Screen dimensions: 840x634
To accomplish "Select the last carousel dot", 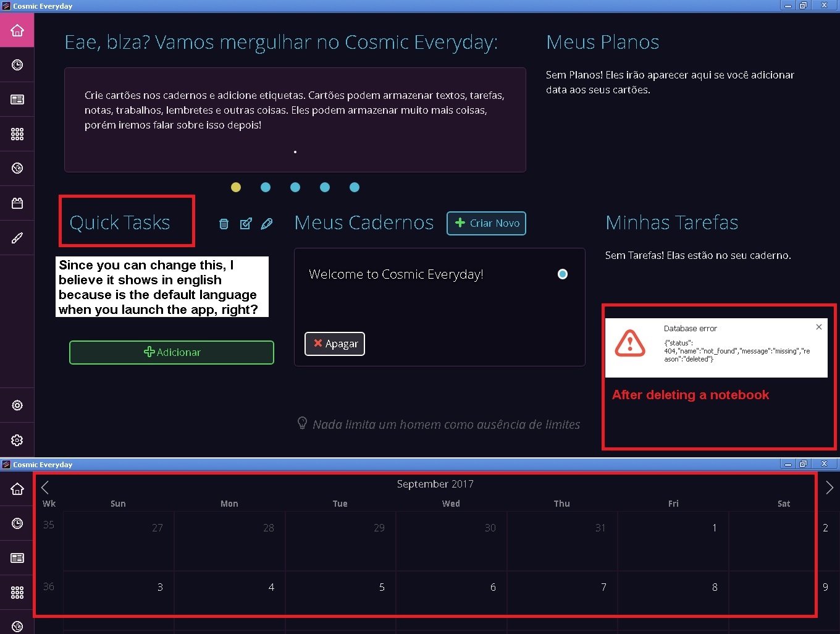I will coord(355,187).
